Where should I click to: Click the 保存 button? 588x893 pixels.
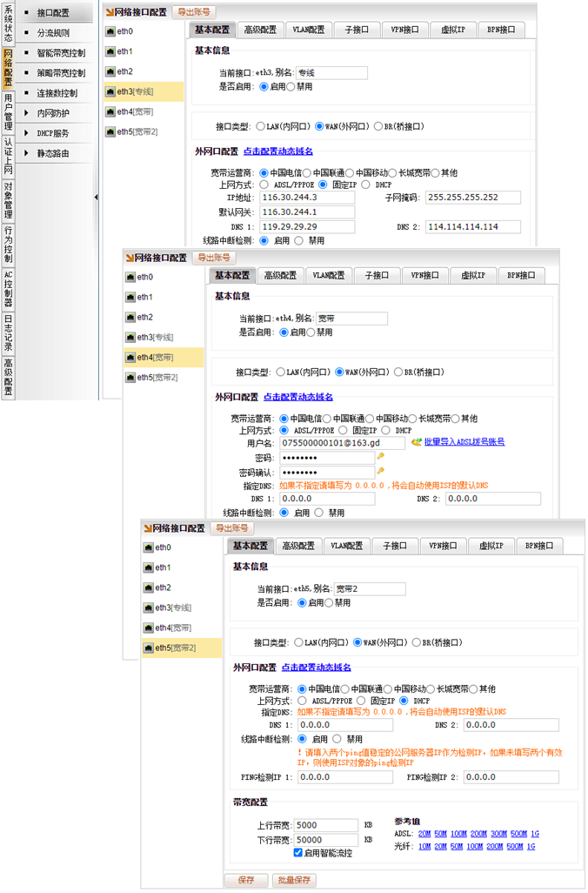tap(246, 881)
